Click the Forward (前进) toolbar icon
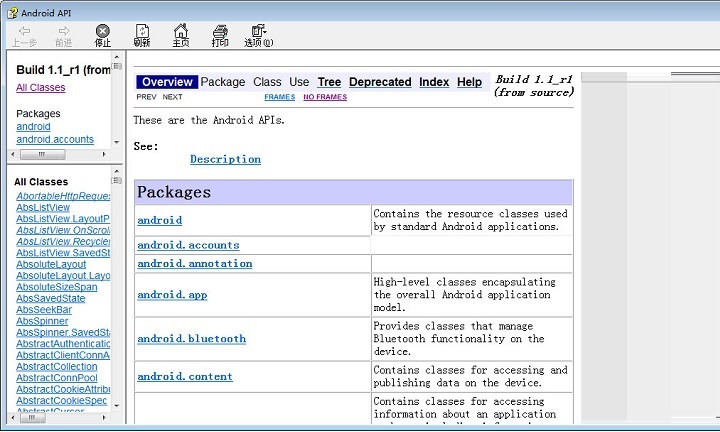Image resolution: width=720 pixels, height=432 pixels. (x=63, y=35)
